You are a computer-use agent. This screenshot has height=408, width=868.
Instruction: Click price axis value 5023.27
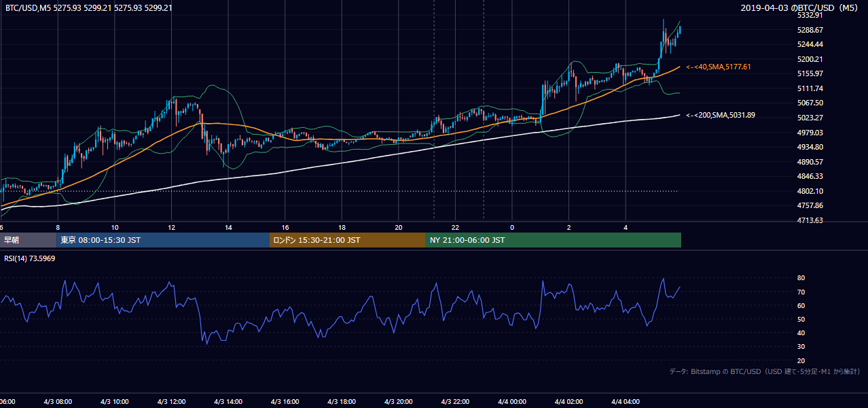coord(810,118)
